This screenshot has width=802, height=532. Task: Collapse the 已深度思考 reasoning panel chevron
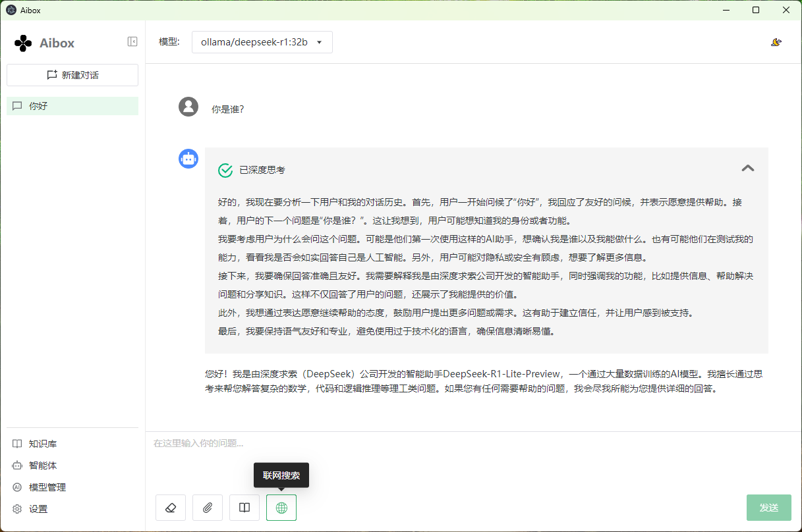tap(747, 168)
